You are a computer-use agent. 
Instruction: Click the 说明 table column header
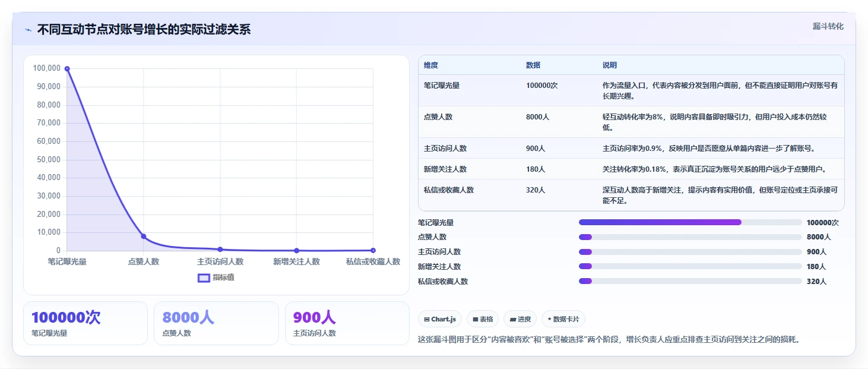610,65
